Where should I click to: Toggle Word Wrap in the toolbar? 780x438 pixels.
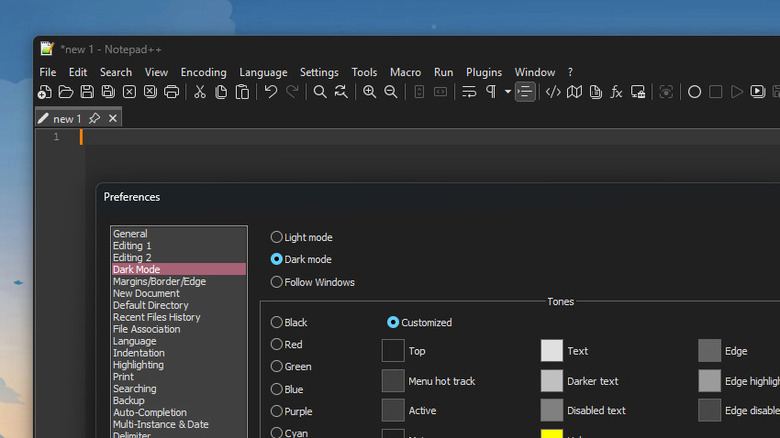click(469, 92)
